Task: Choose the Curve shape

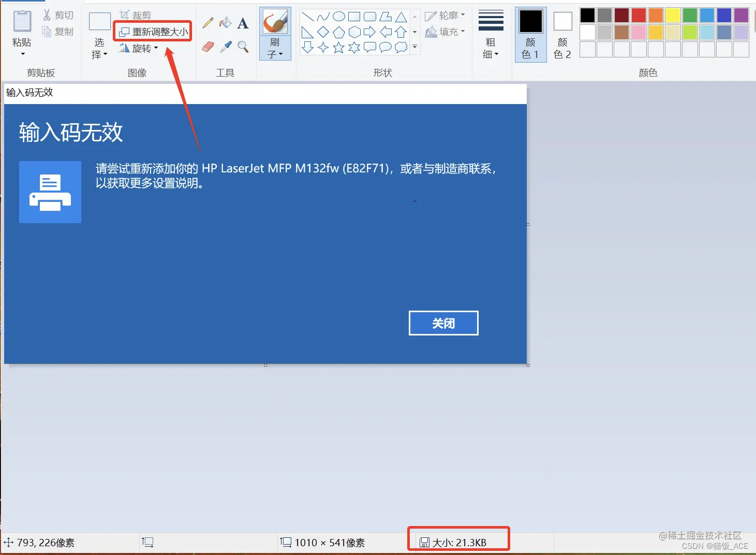Action: [x=323, y=17]
